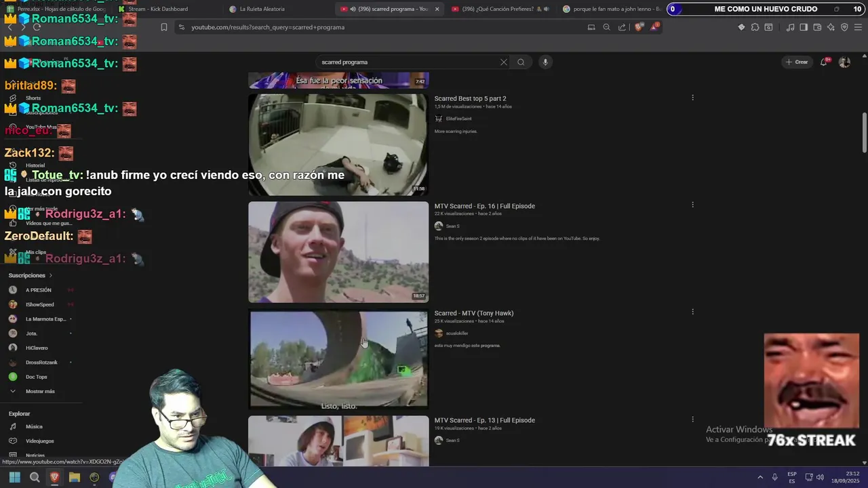This screenshot has width=868, height=488.
Task: Start voice search with the microphone icon
Action: (x=545, y=62)
